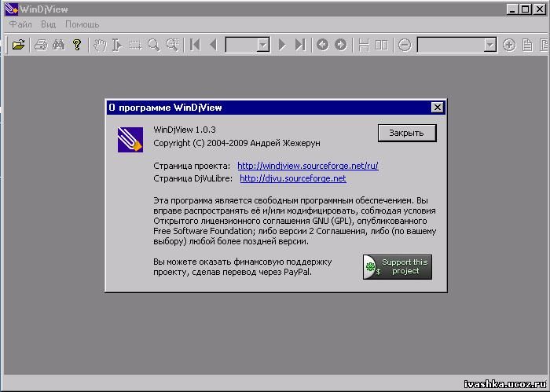Switch to facing pages layout icon
The image size is (550, 392).
[x=382, y=45]
